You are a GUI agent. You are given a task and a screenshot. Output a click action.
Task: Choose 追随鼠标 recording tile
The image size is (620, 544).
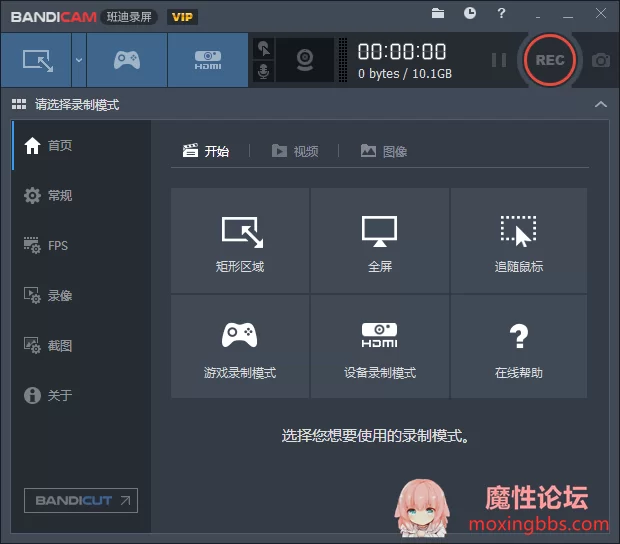pos(518,240)
